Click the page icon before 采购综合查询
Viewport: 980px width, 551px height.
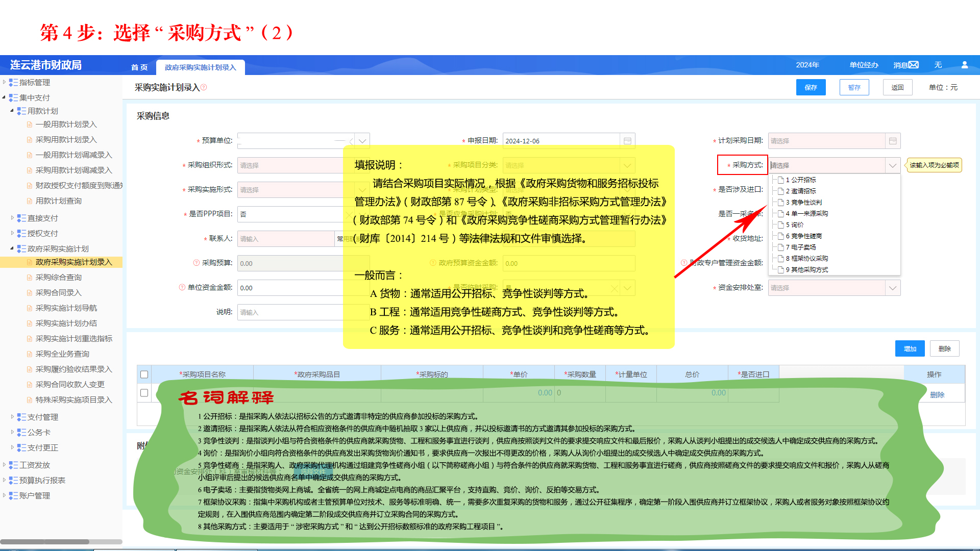[30, 278]
